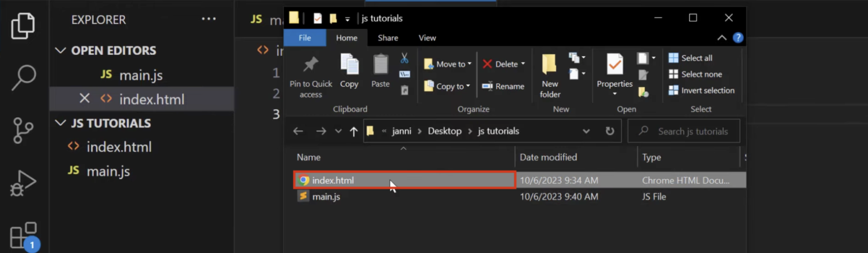This screenshot has height=253, width=868.
Task: Open the Source Control view
Action: click(23, 131)
